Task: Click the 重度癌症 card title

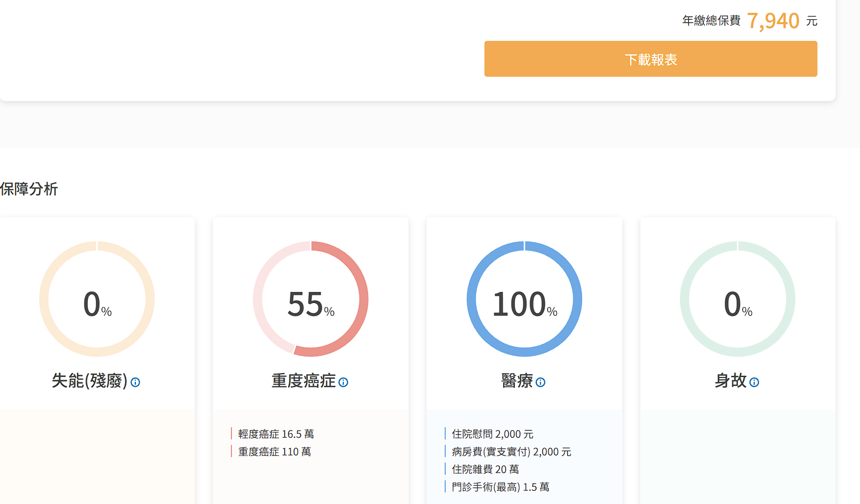Action: click(x=303, y=381)
